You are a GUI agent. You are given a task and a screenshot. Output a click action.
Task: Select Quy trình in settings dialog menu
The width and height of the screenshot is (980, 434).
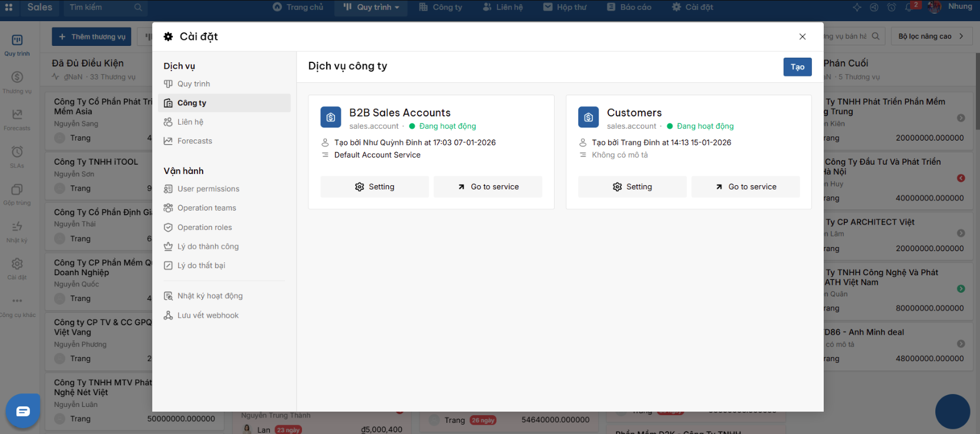point(224,84)
